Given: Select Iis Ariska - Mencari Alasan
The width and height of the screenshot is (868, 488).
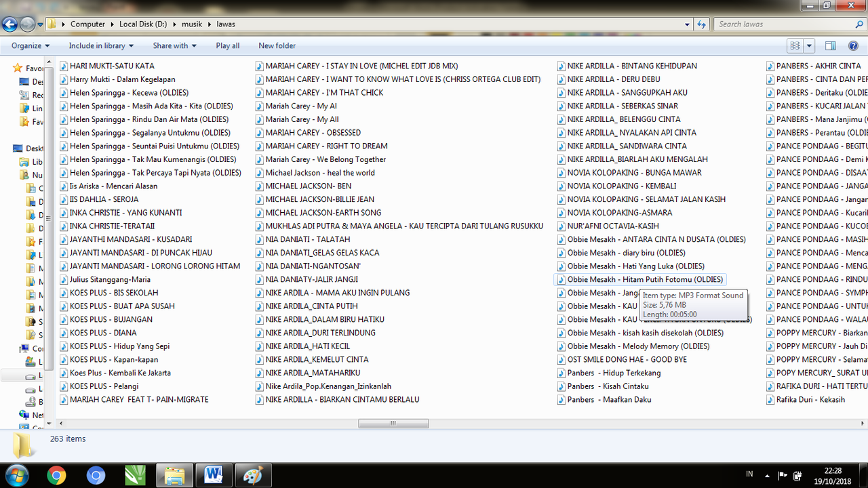Looking at the screenshot, I should [x=108, y=186].
